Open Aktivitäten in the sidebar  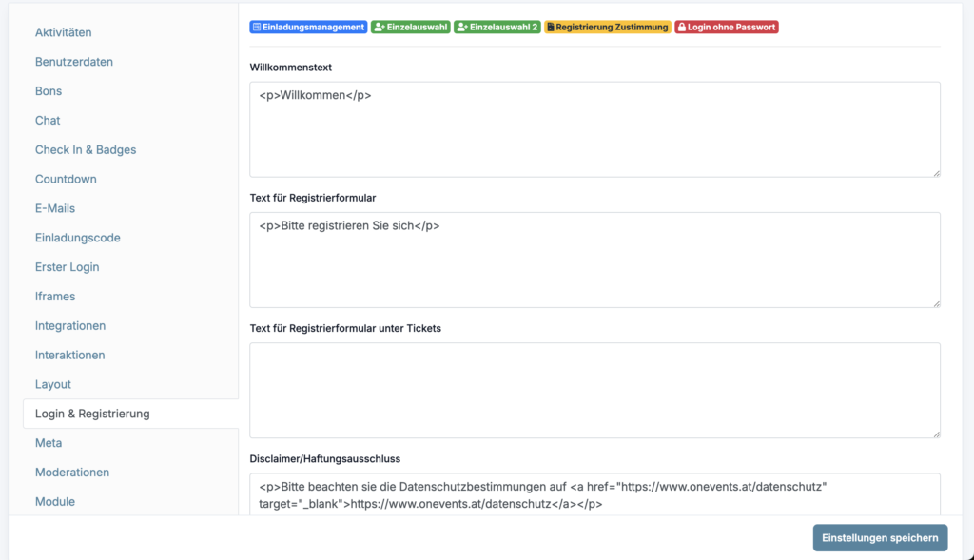tap(64, 32)
